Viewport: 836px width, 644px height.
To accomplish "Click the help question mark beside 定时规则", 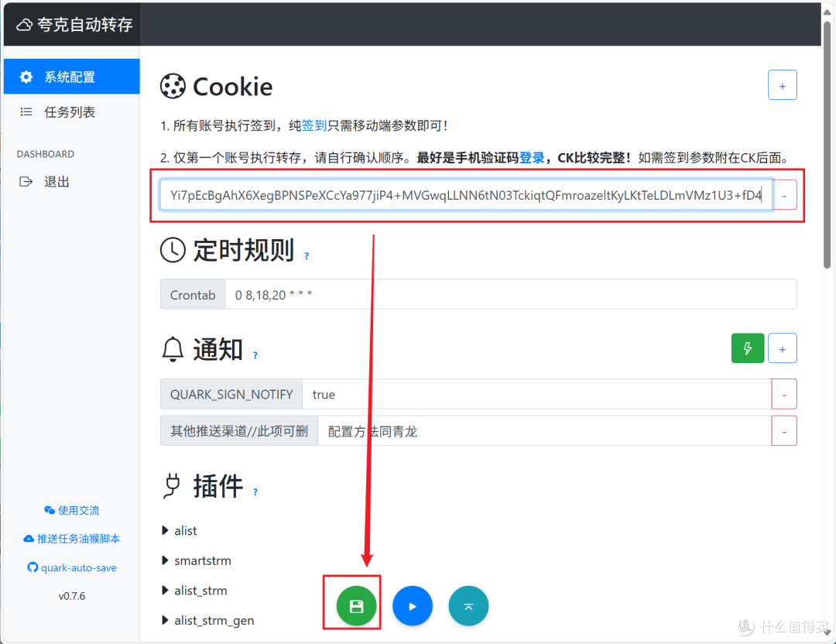I will pos(307,256).
